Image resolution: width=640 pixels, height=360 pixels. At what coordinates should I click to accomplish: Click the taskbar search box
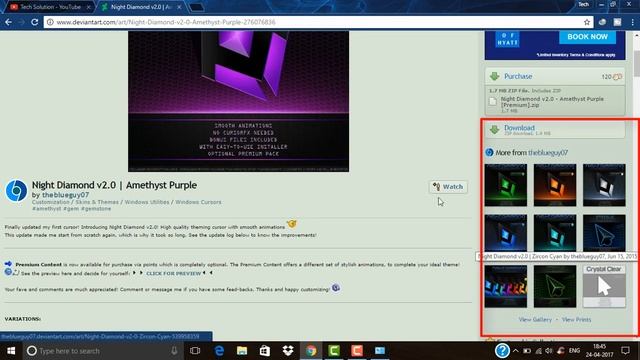click(102, 351)
